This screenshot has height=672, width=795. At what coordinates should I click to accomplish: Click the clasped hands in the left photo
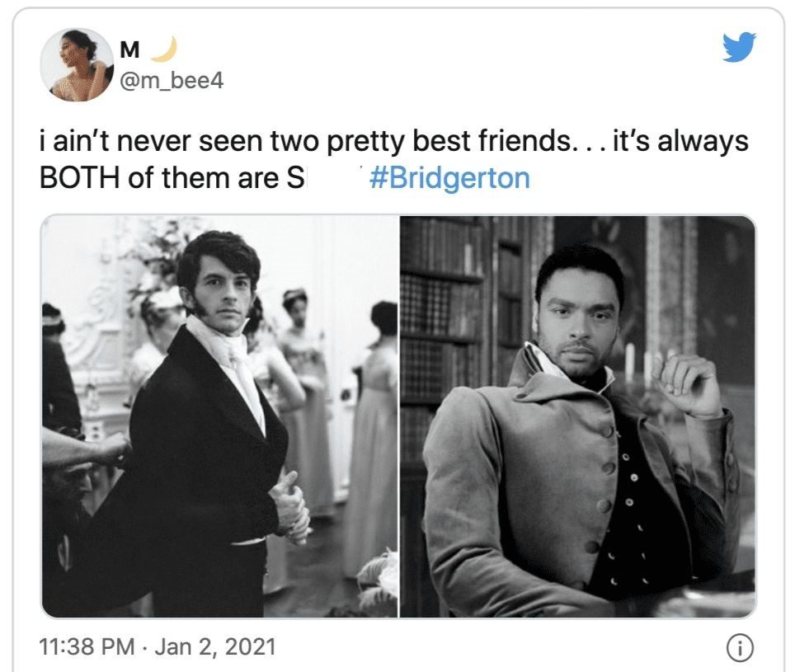tap(290, 507)
